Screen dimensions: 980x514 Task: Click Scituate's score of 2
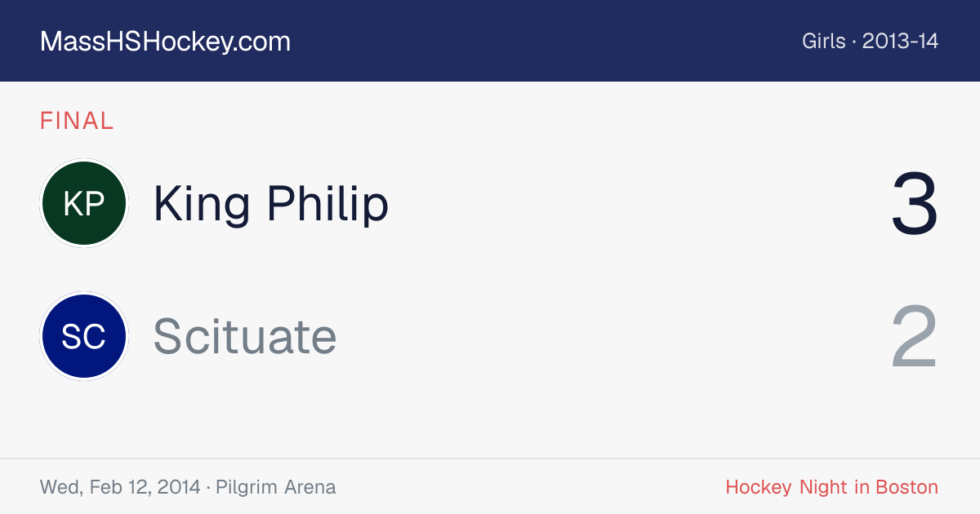point(915,337)
